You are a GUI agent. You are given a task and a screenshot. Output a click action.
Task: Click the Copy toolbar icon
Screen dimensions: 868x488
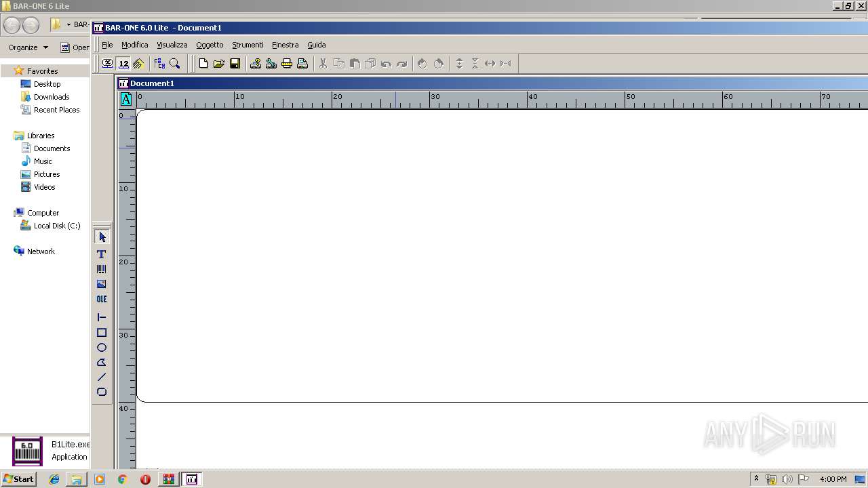coord(339,64)
